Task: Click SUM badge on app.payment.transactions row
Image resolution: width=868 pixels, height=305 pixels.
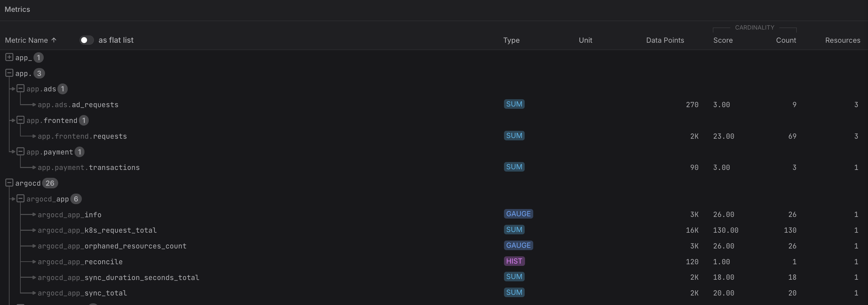Action: (x=514, y=167)
